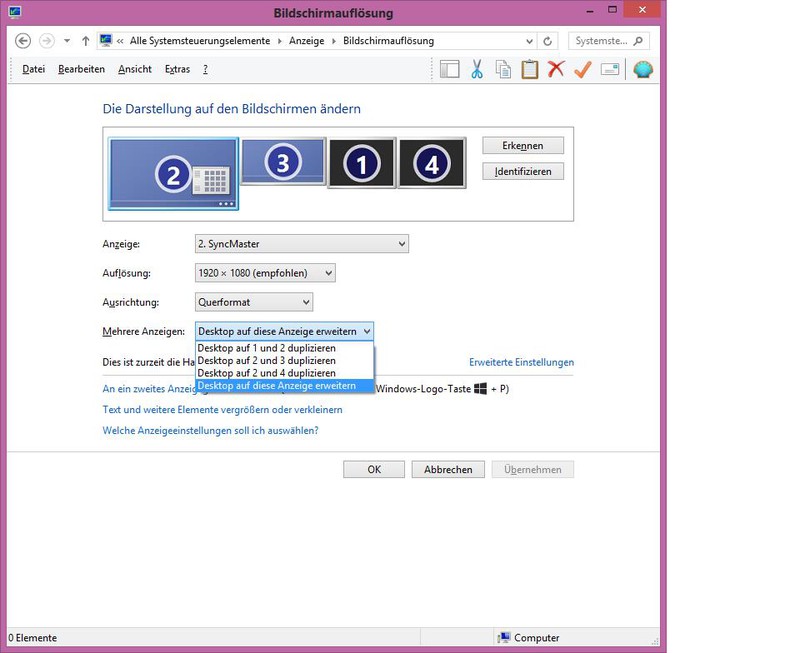
Task: Open the Bearbeiten menu
Action: [x=81, y=69]
